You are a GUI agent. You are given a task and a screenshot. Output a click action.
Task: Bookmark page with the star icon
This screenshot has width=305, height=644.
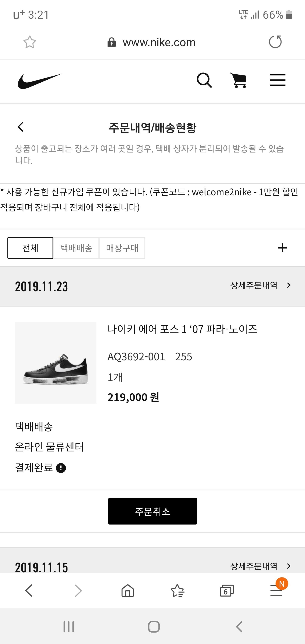(x=30, y=42)
